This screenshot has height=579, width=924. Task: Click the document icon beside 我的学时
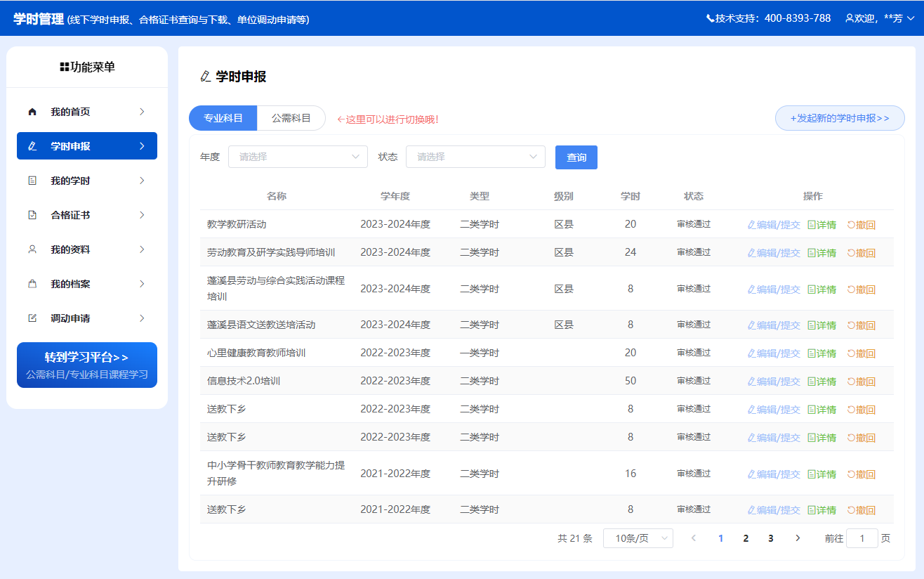[32, 181]
